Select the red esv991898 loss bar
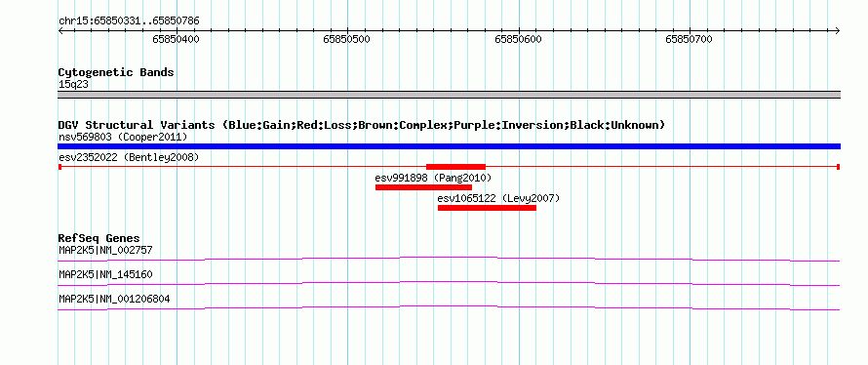This screenshot has height=365, width=868. pos(423,187)
